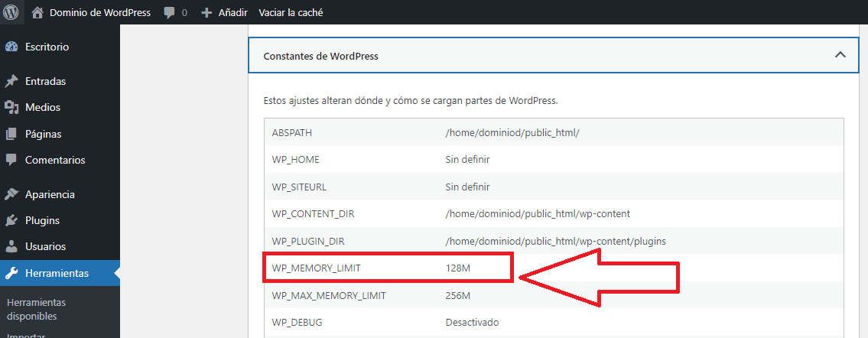Image resolution: width=868 pixels, height=338 pixels.
Task: Open the comments bubble icon in admin bar
Action: click(x=169, y=13)
